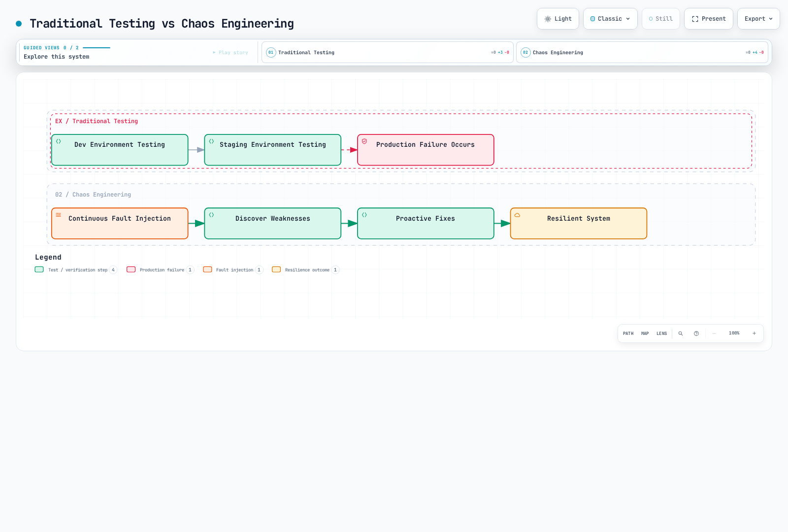Activate PATH mode in canvas toolbar

click(x=628, y=333)
